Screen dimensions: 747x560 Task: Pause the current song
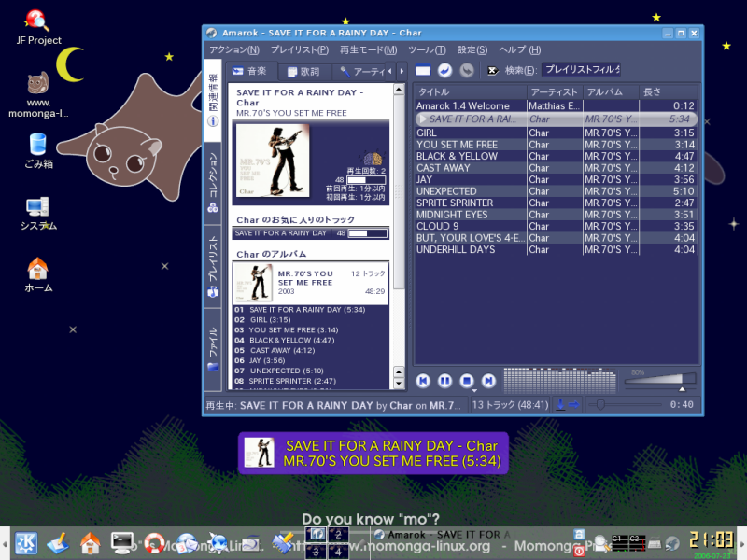(x=445, y=381)
